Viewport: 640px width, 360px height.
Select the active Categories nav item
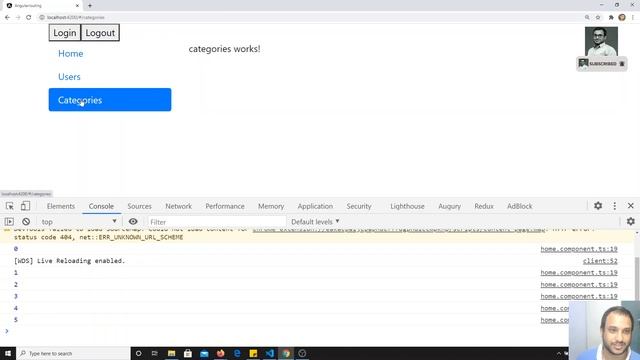click(x=110, y=100)
